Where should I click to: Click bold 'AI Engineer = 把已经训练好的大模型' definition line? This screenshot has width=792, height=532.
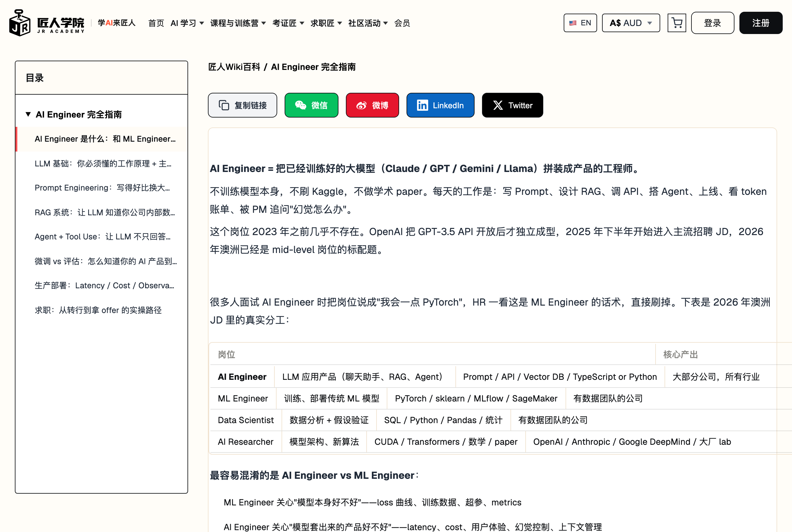(x=425, y=168)
